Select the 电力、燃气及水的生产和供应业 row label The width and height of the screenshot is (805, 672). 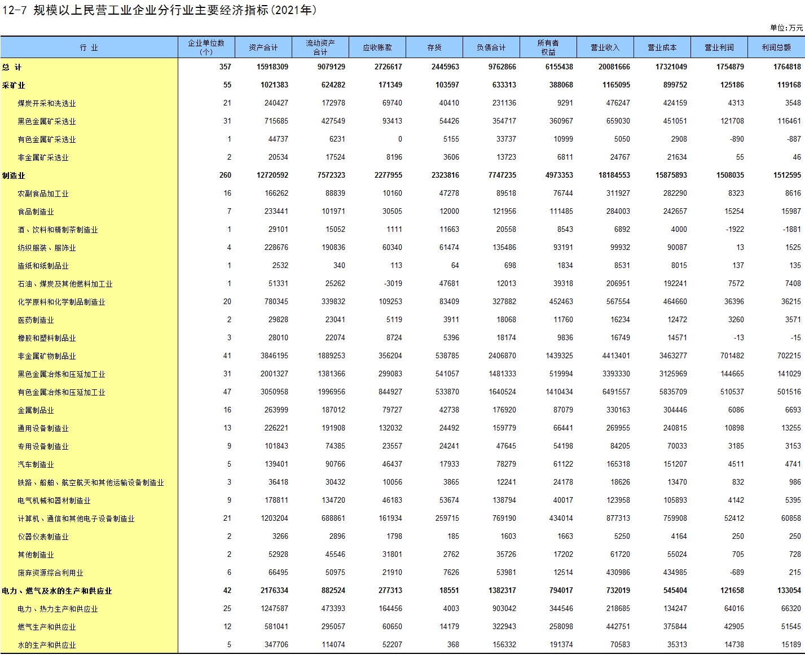[57, 591]
